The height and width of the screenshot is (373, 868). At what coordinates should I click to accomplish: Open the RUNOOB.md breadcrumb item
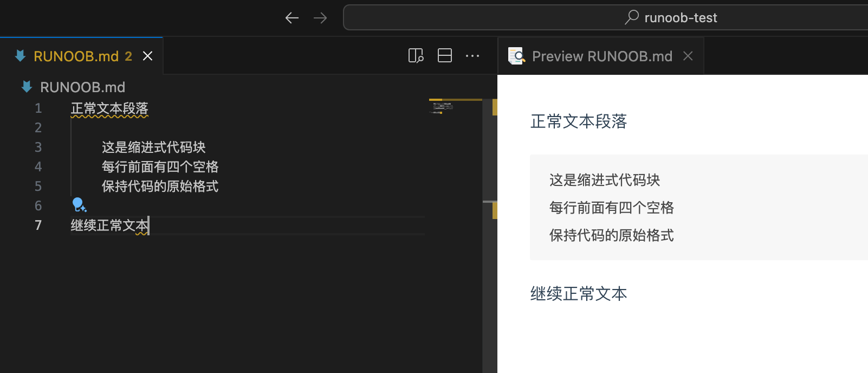tap(82, 87)
